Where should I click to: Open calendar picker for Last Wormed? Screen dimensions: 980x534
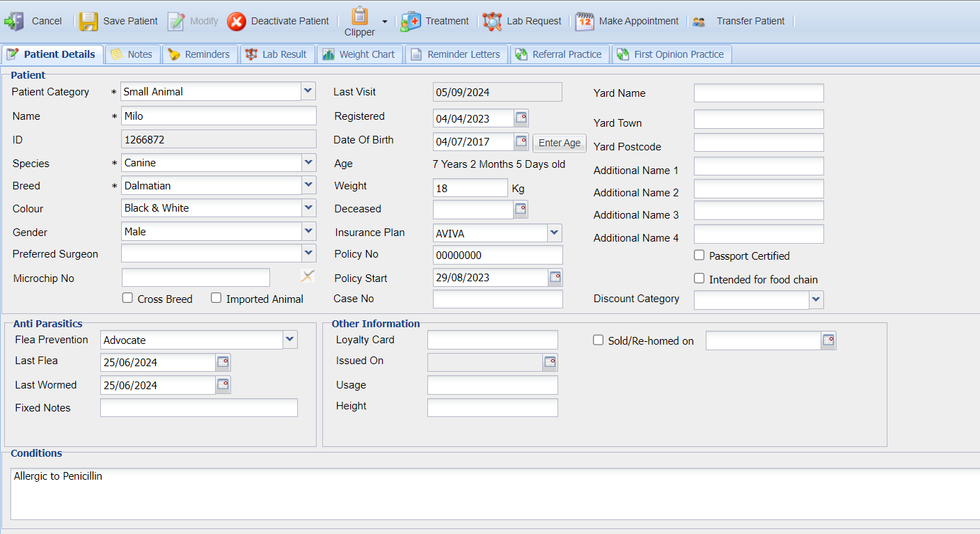223,385
